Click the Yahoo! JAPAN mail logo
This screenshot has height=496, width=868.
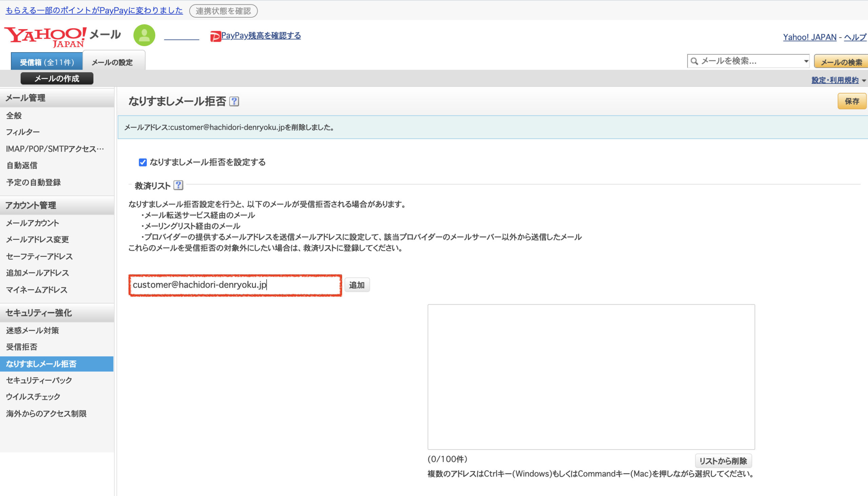[x=62, y=37]
